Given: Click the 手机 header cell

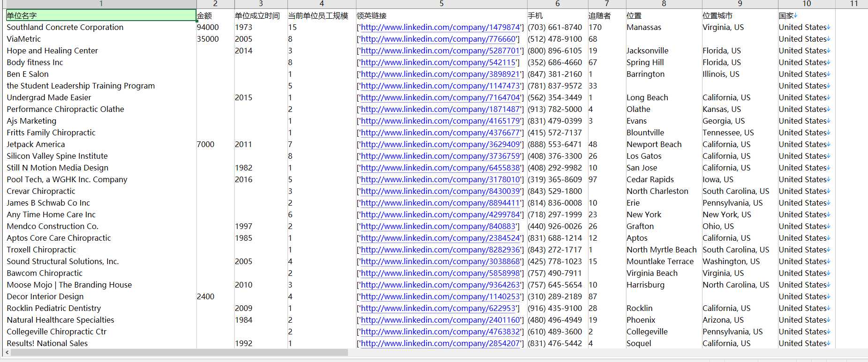Looking at the screenshot, I should [558, 15].
